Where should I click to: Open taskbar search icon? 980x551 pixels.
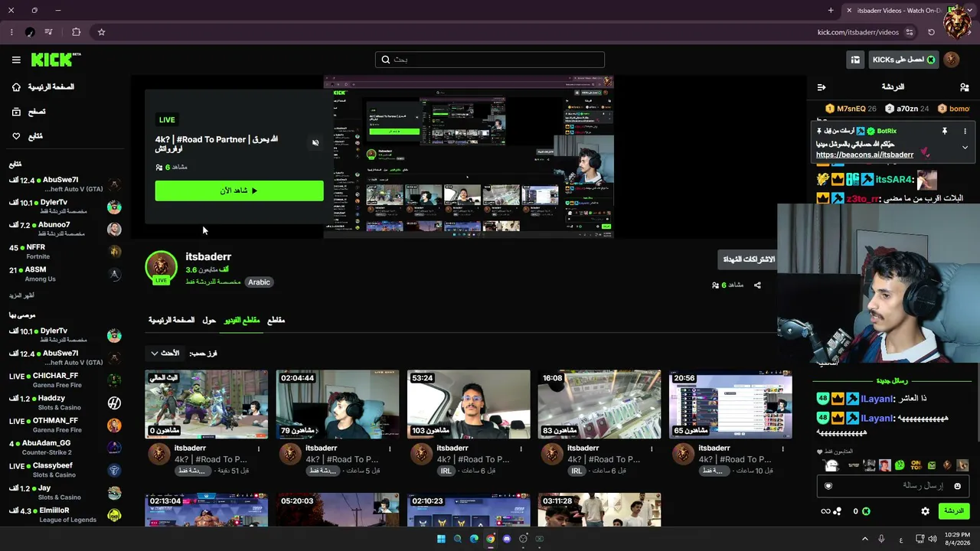pos(457,539)
